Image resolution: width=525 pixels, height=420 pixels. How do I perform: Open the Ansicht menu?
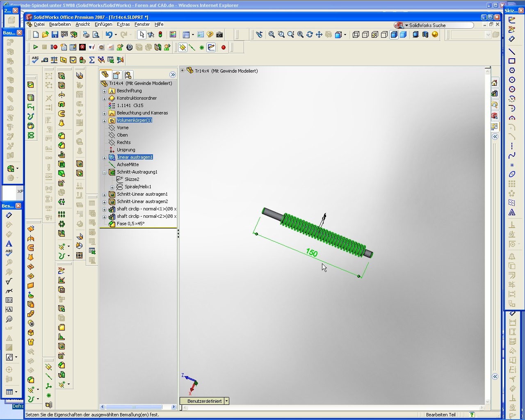point(83,25)
